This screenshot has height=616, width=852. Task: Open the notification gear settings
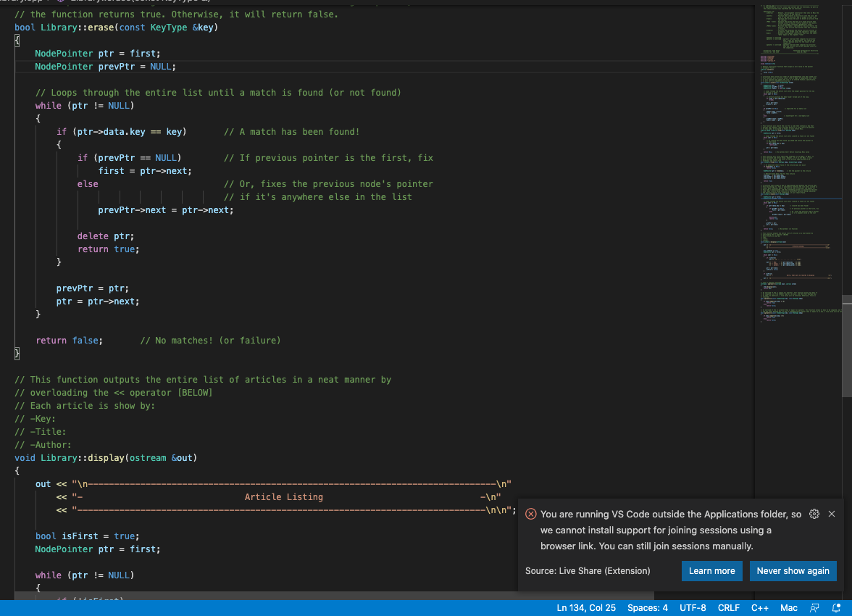coord(814,514)
